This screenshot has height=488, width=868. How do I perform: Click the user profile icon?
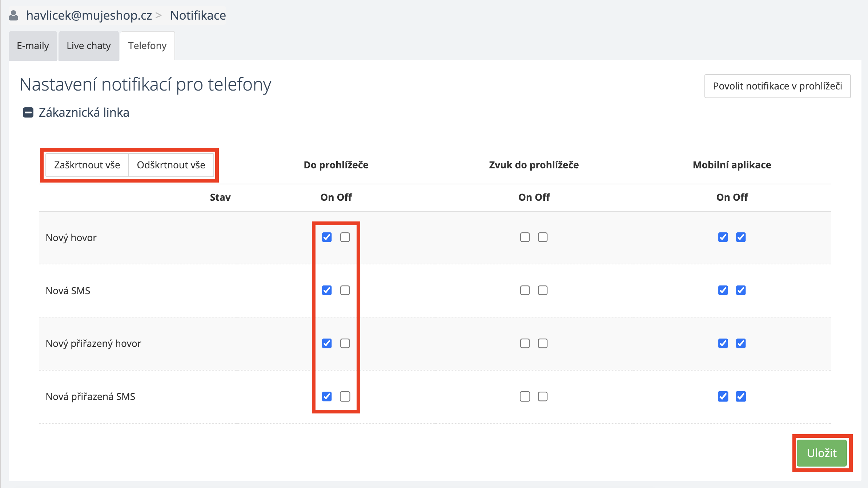tap(13, 16)
